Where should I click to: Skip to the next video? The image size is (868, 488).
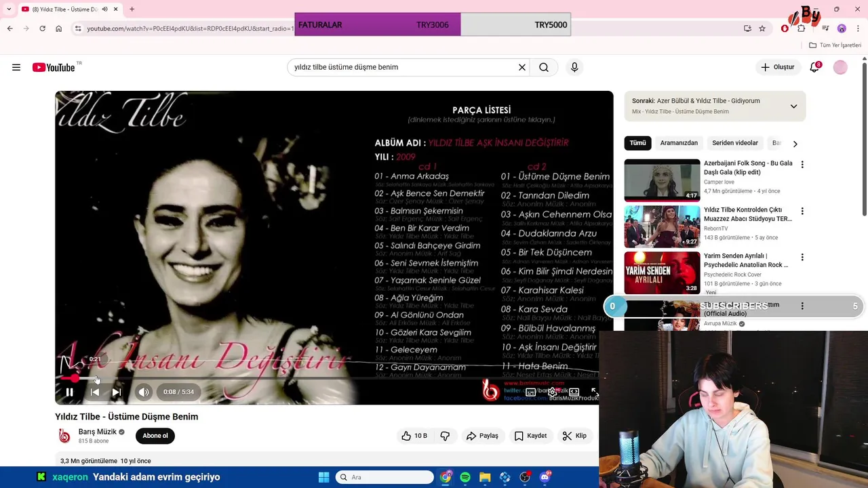[117, 392]
